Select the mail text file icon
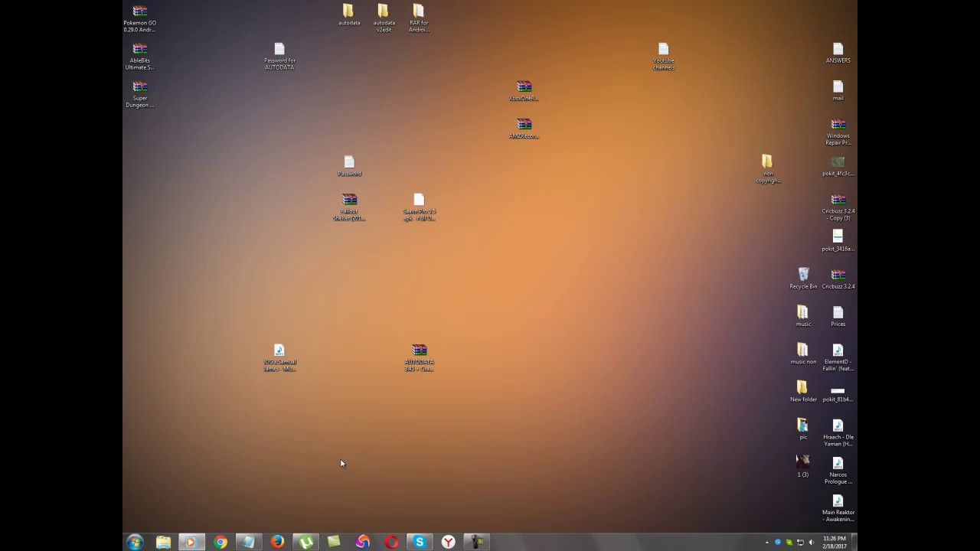 click(838, 90)
